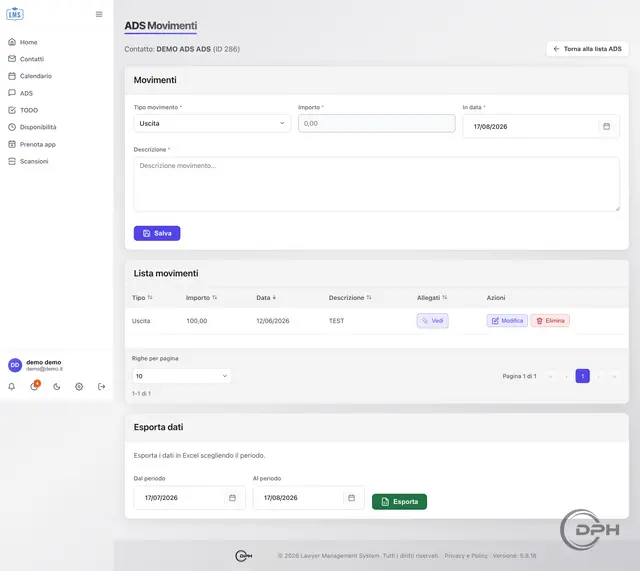Screen dimensions: 640x571
Task: Open calendar icon in Dal periodo field
Action: click(233, 498)
